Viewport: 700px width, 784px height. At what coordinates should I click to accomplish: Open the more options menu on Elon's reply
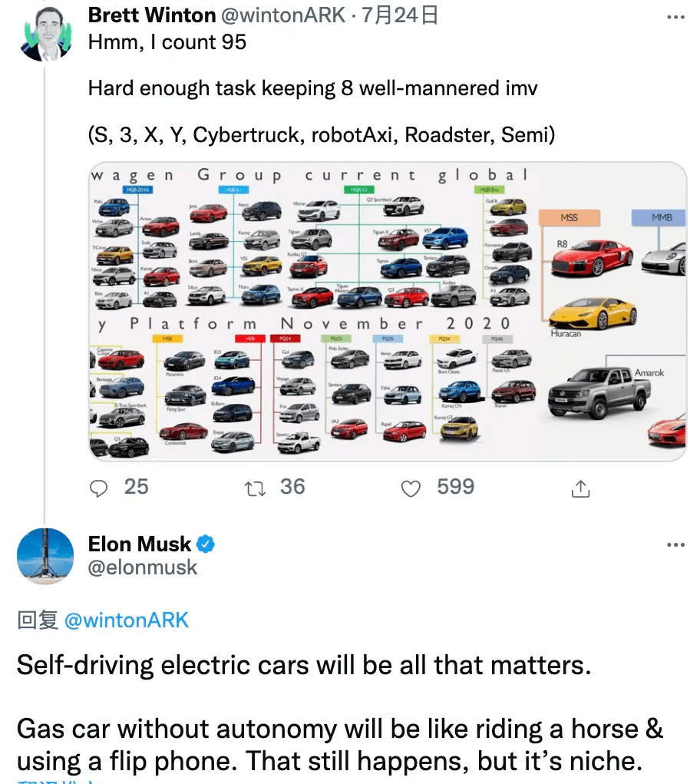676,544
